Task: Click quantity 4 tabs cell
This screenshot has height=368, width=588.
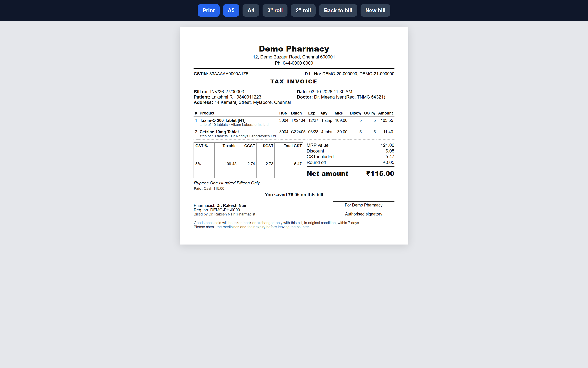Action: tap(326, 132)
